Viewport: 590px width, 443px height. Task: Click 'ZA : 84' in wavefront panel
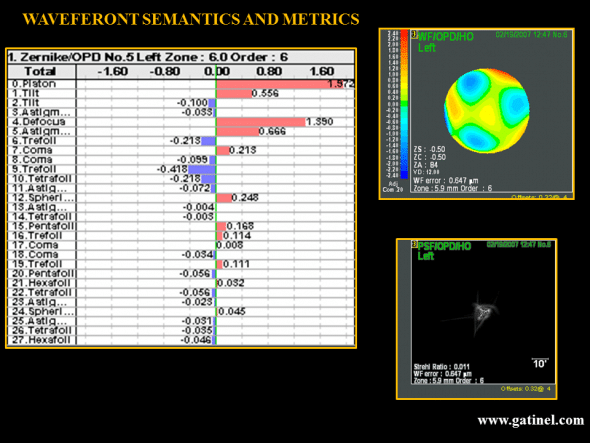426,165
